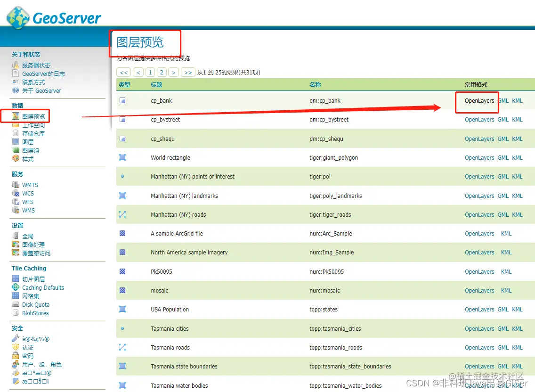The width and height of the screenshot is (535, 392).
Task: Select 图层预览 in the 数据 menu
Action: (33, 116)
